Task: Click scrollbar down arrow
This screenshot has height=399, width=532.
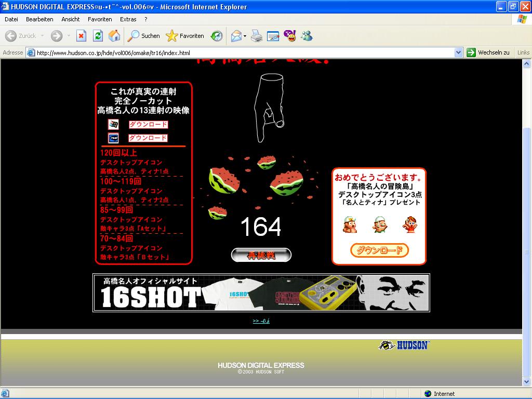Action: (527, 381)
